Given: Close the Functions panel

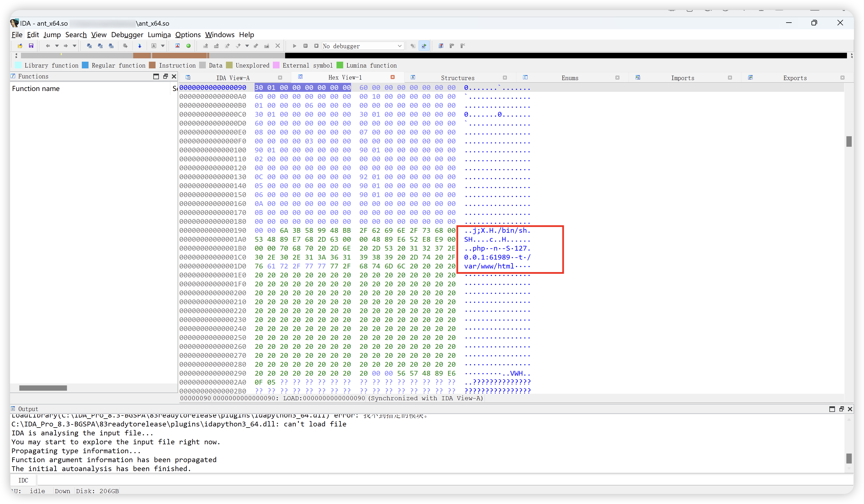Looking at the screenshot, I should pyautogui.click(x=174, y=76).
